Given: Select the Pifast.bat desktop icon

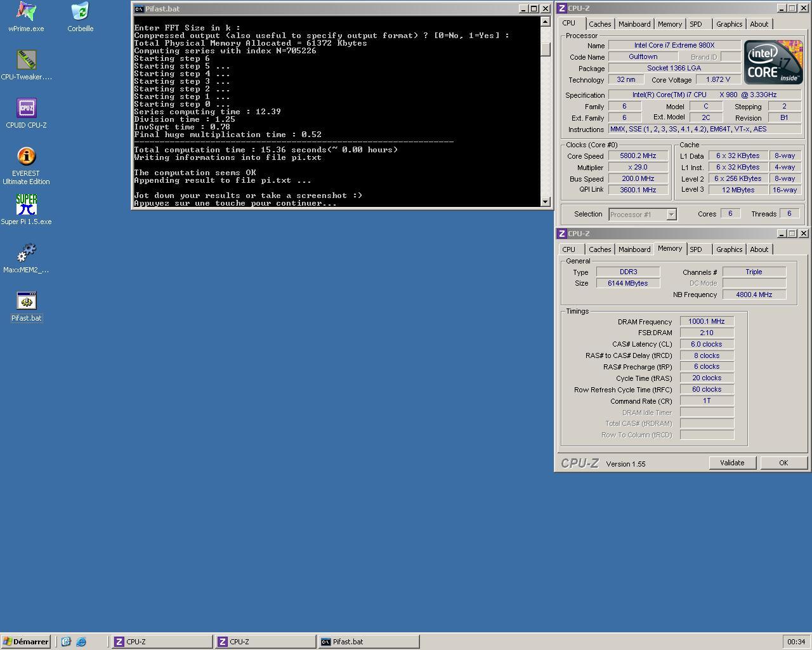Looking at the screenshot, I should click(26, 307).
